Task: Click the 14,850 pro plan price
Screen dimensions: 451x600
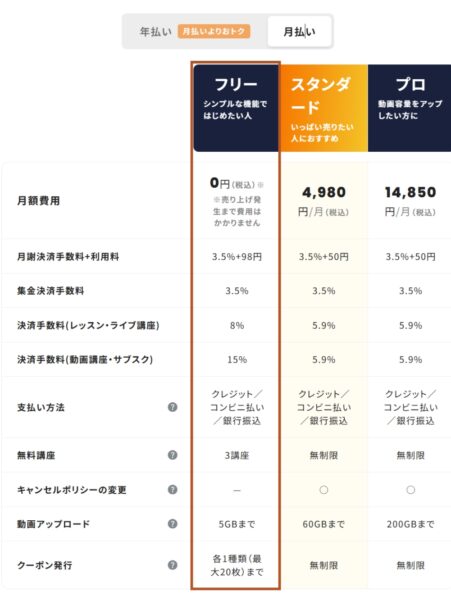Action: (x=410, y=192)
